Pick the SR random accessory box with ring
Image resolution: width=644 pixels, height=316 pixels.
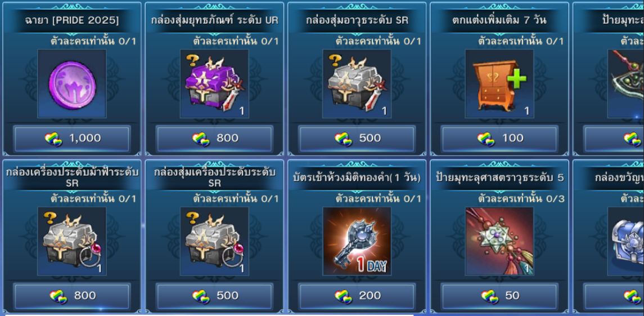[214, 241]
